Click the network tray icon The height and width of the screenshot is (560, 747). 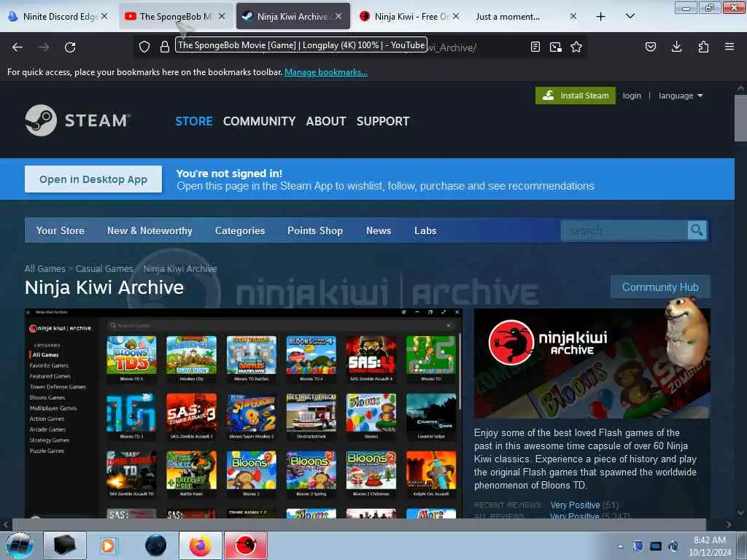click(x=656, y=545)
